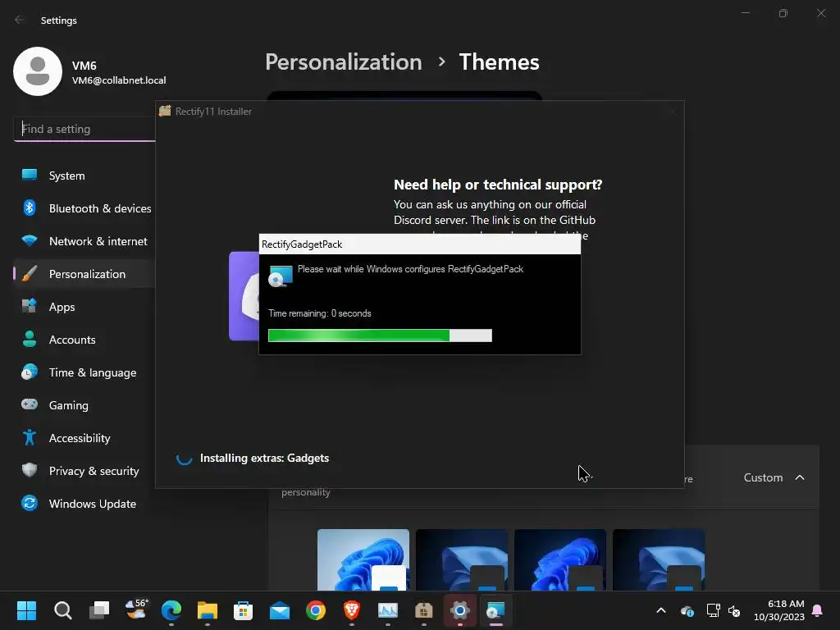Click the Themes page heading
The width and height of the screenshot is (840, 630).
point(499,62)
